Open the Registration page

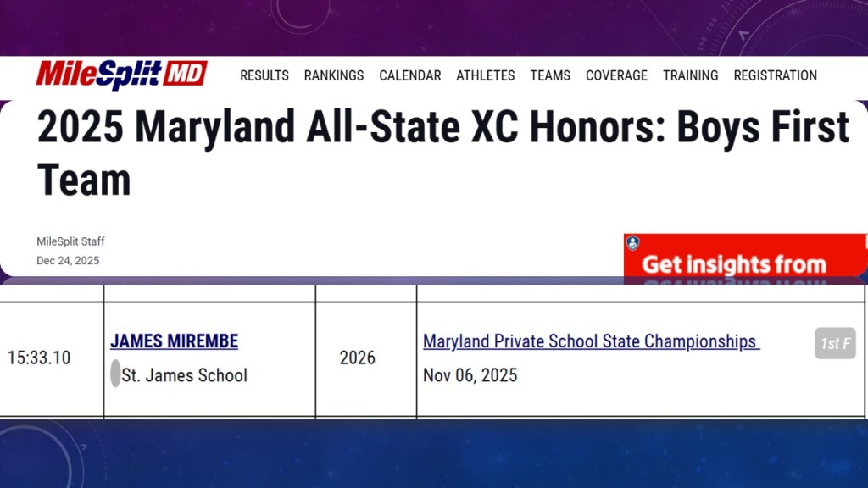coord(776,75)
